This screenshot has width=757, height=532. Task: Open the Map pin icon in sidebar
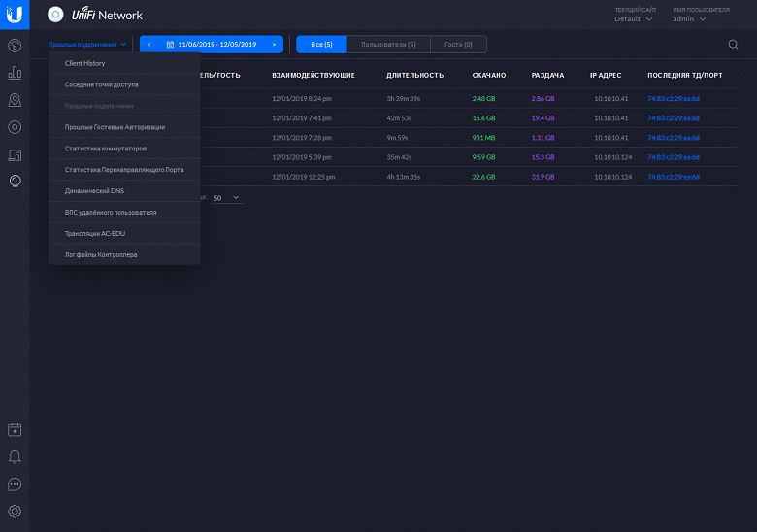(15, 99)
